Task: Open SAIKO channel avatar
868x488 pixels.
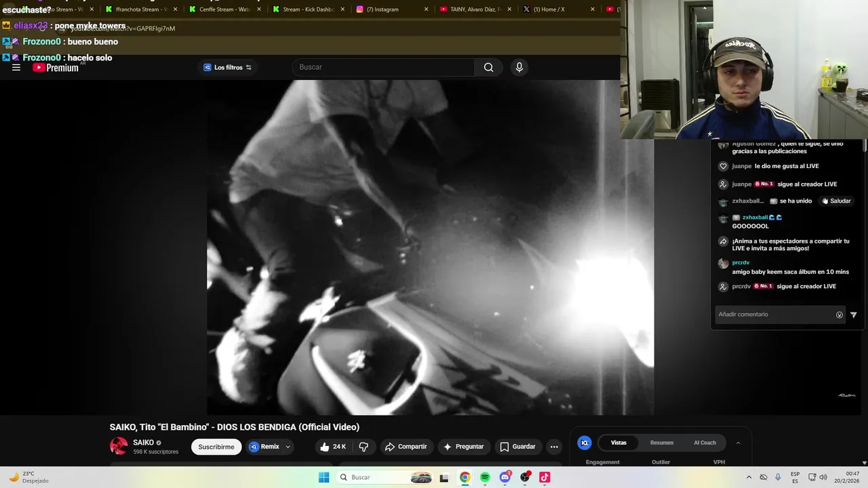Action: pos(119,446)
